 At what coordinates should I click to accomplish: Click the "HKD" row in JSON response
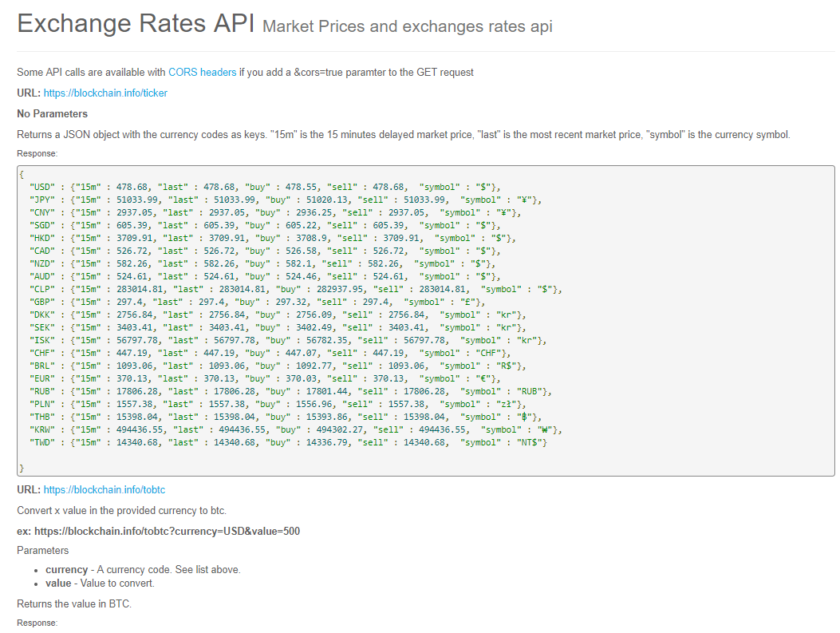(272, 239)
